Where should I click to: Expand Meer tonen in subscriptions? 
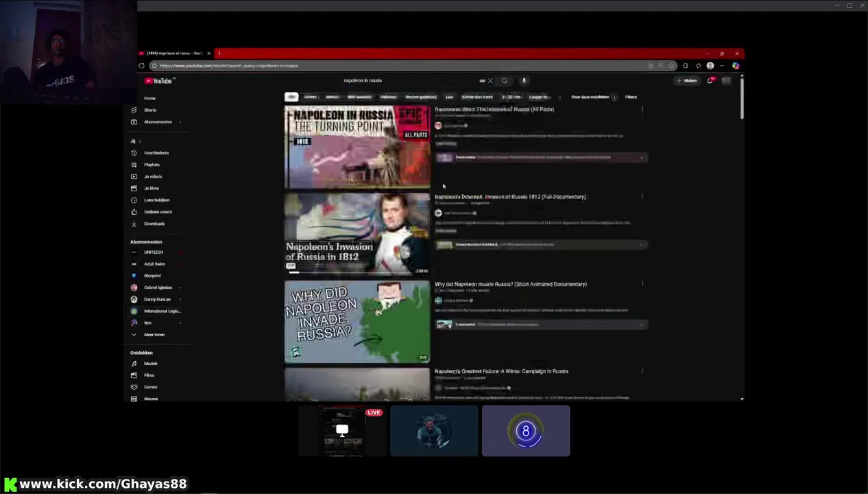154,335
